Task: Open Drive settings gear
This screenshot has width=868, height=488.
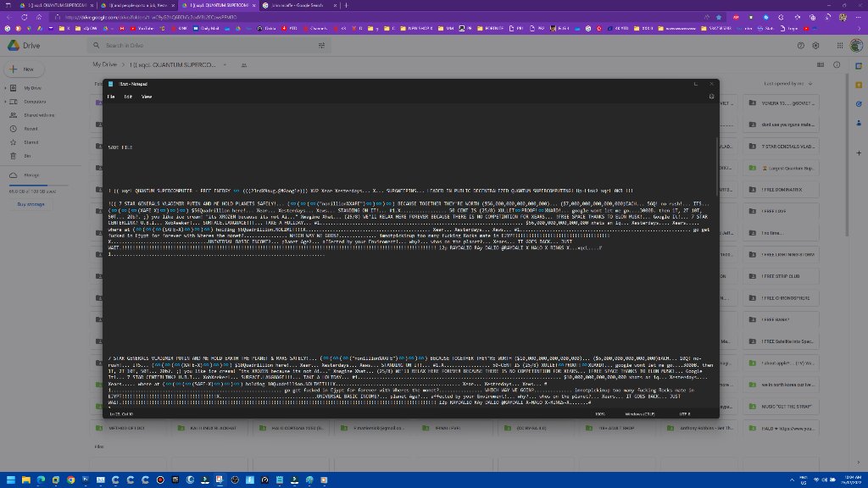Action: click(815, 46)
